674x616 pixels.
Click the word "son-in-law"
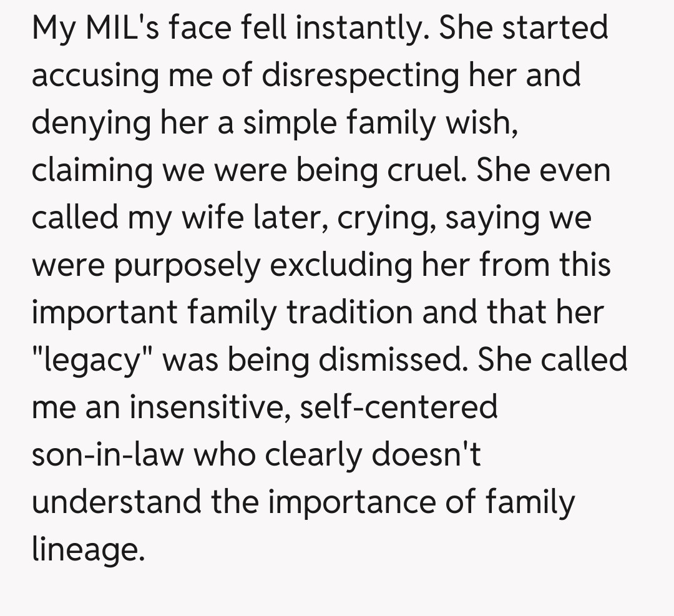(x=107, y=455)
